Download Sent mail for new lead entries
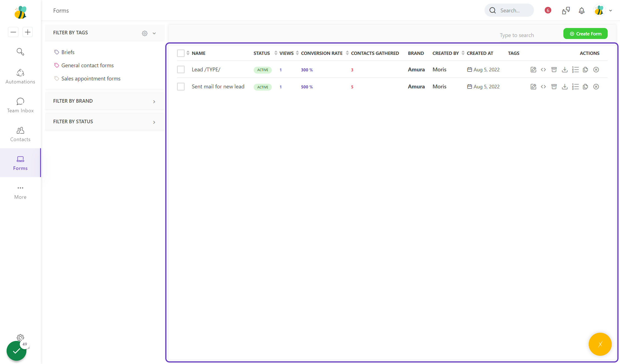 [x=565, y=87]
